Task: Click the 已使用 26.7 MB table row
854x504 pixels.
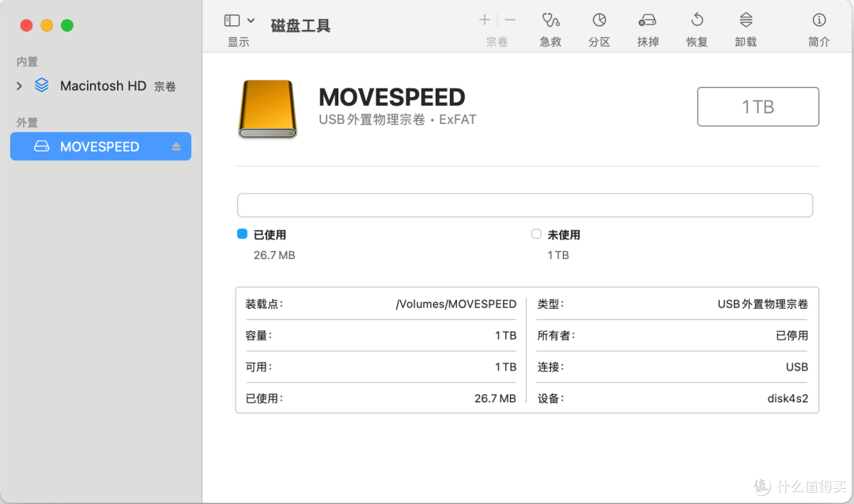Action: (x=380, y=398)
